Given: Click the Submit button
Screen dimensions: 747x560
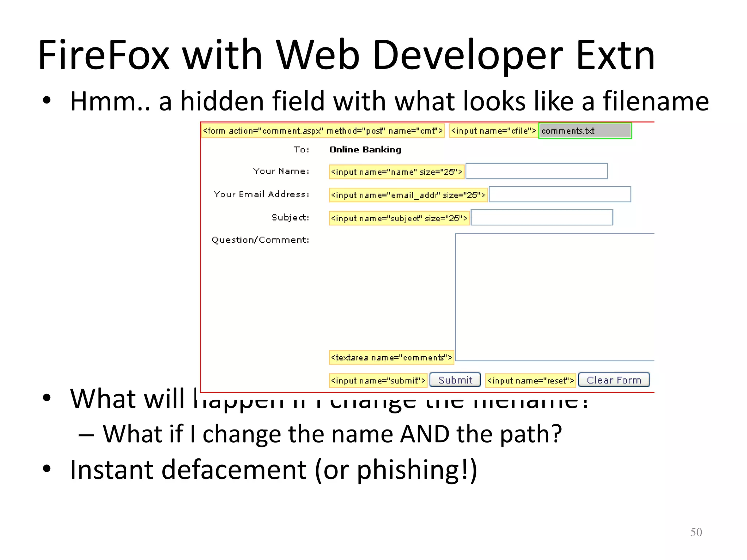Looking at the screenshot, I should click(455, 380).
